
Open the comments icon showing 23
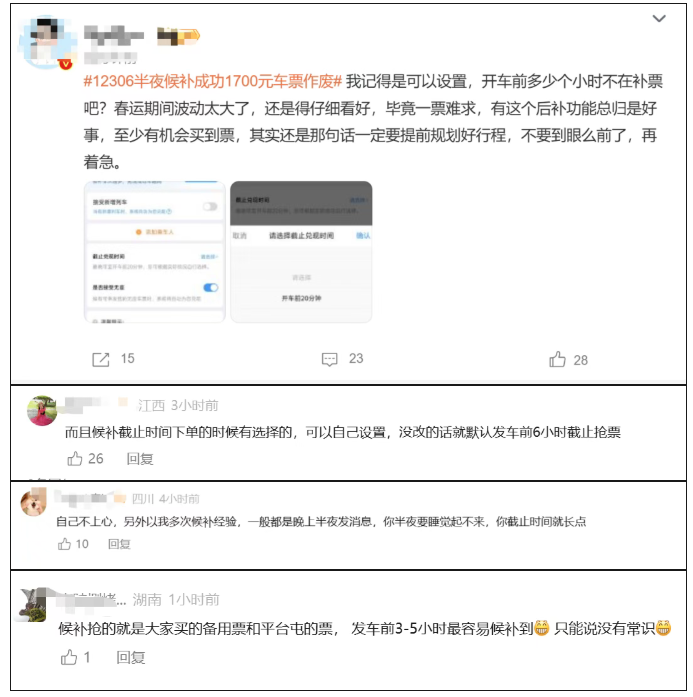pos(329,359)
